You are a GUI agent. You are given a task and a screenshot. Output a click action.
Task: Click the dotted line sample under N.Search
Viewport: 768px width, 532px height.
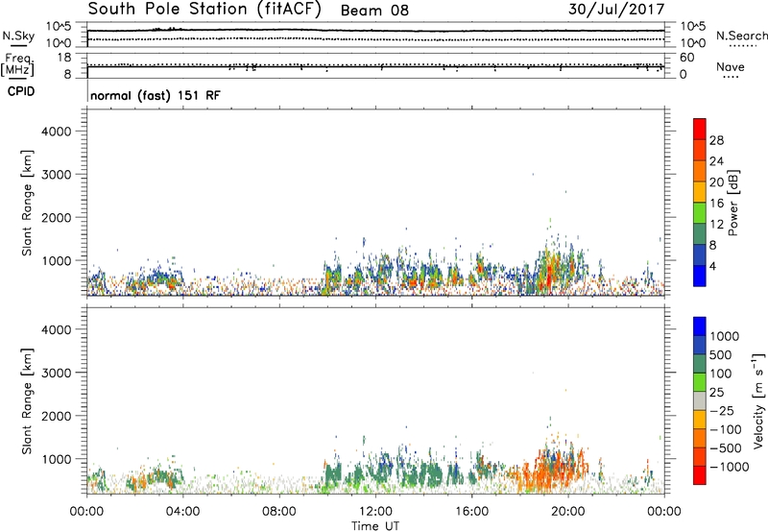743,46
